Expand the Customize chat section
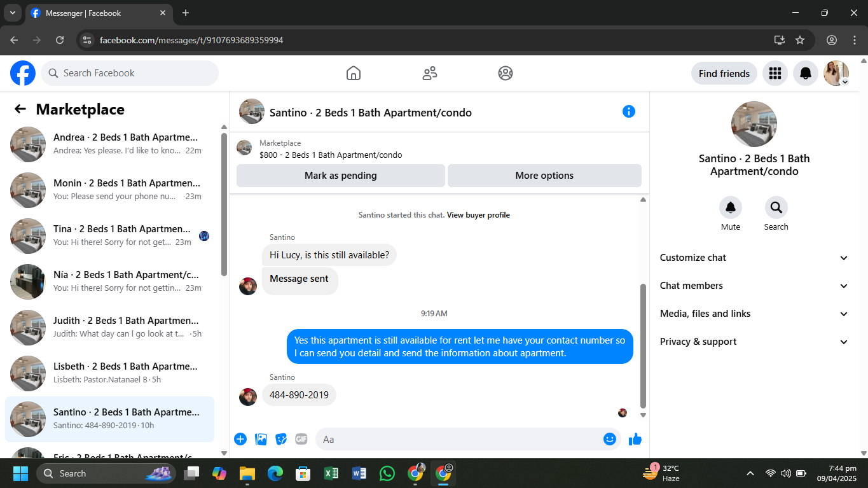 point(754,258)
